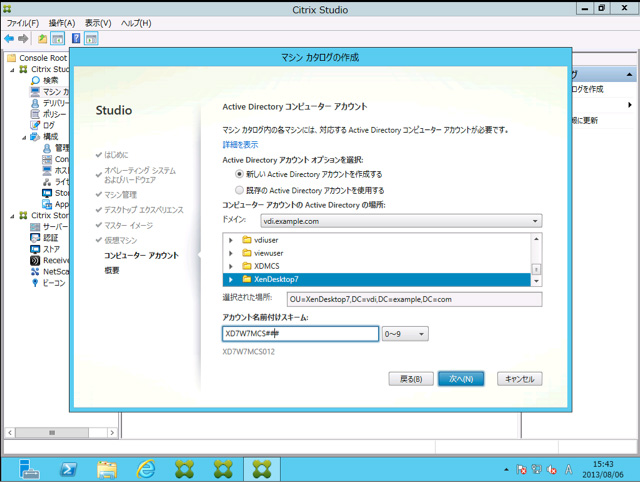
Task: Select the ログ logging node icon
Action: [36, 125]
